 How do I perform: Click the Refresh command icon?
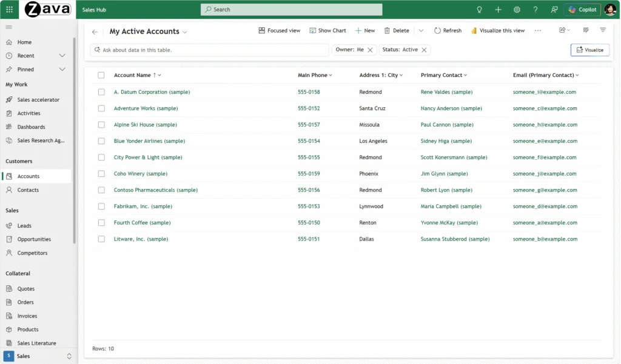point(437,31)
